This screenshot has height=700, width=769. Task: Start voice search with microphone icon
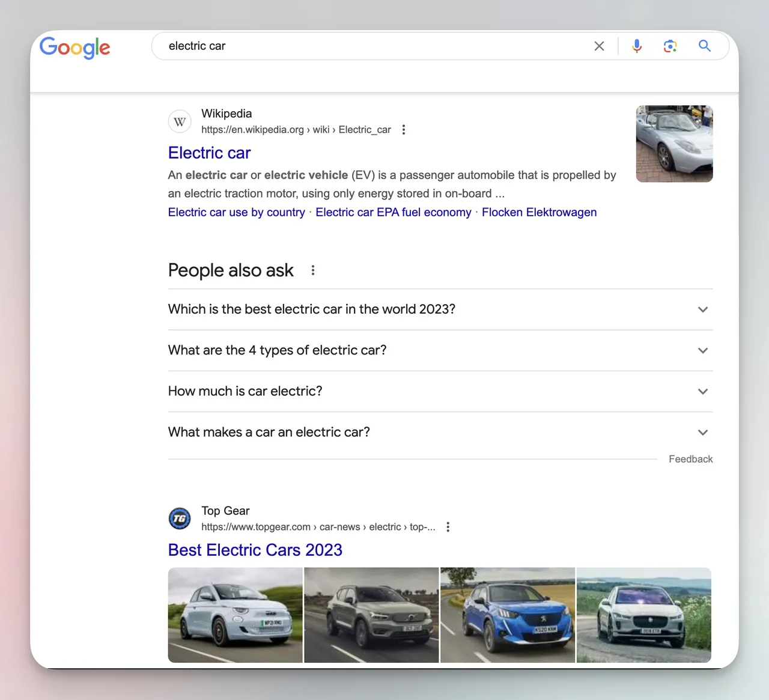(637, 46)
